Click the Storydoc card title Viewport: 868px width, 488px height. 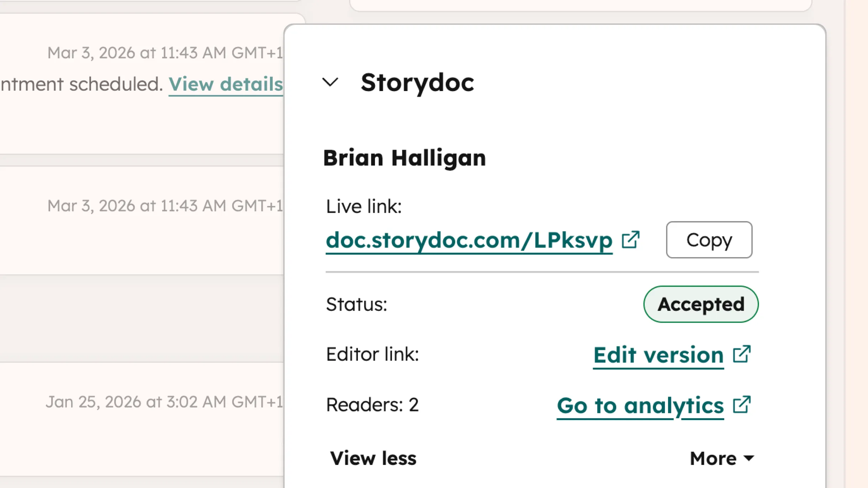[x=417, y=83]
